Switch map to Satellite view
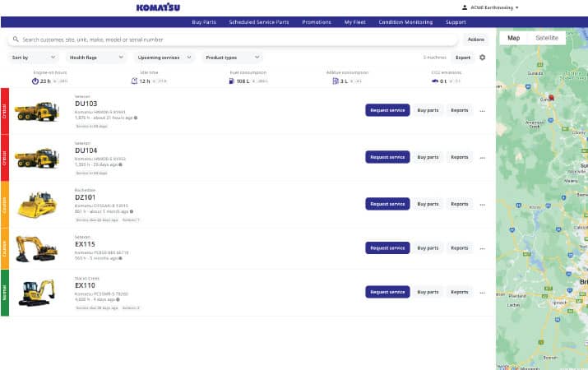Image resolution: width=588 pixels, height=370 pixels. (546, 38)
